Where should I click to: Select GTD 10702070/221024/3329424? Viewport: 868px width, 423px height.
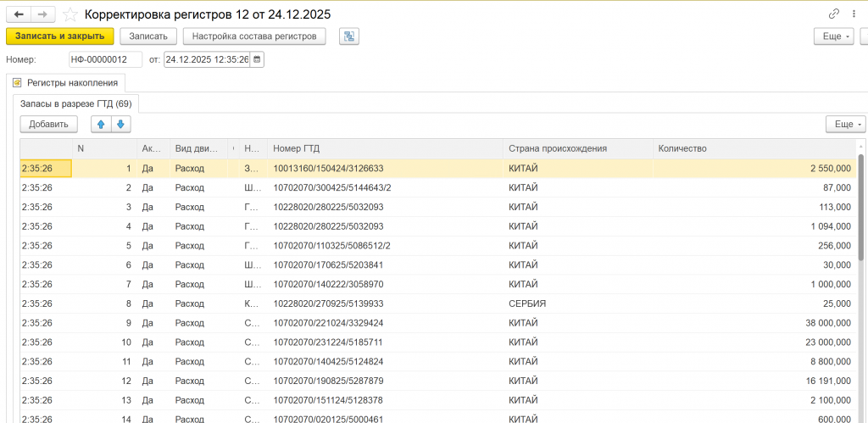(x=328, y=323)
